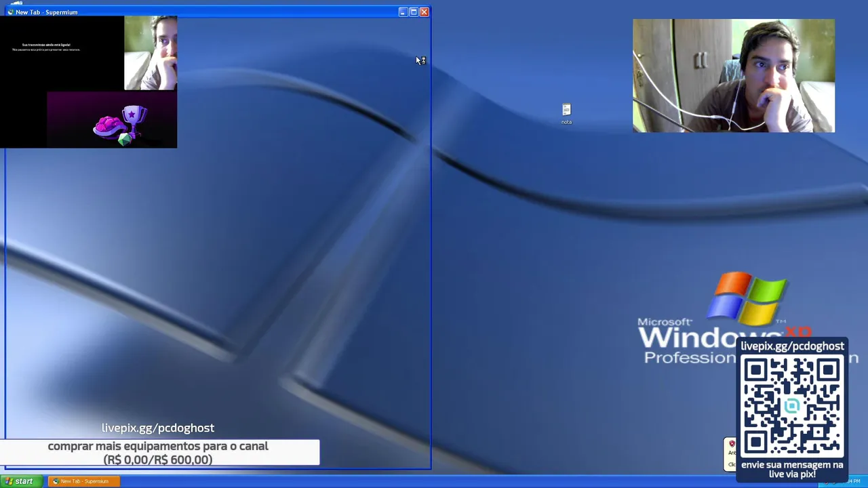Open the Windows XP start menu
Screen dimensions: 868x488
[x=20, y=481]
